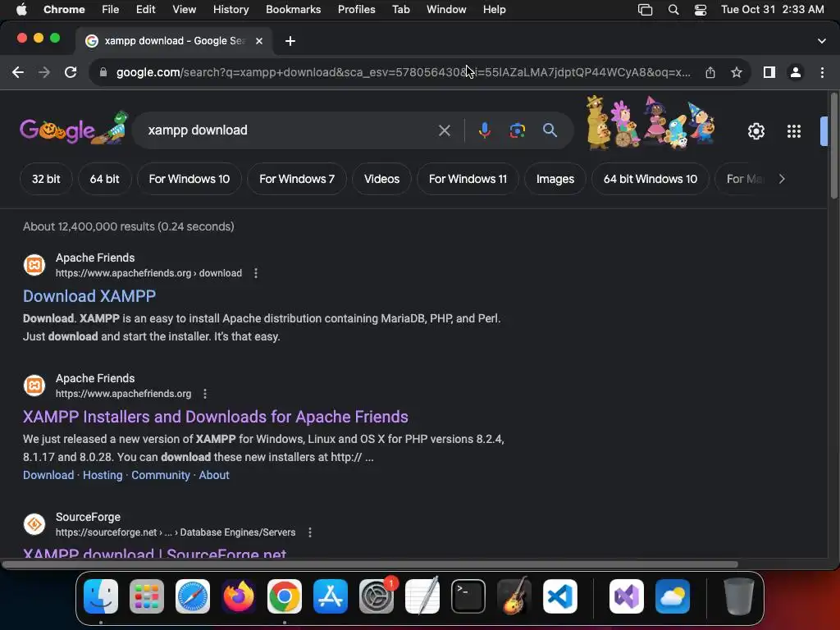Viewport: 840px width, 630px height.
Task: Click the Halloween doodle characters
Action: (x=651, y=122)
